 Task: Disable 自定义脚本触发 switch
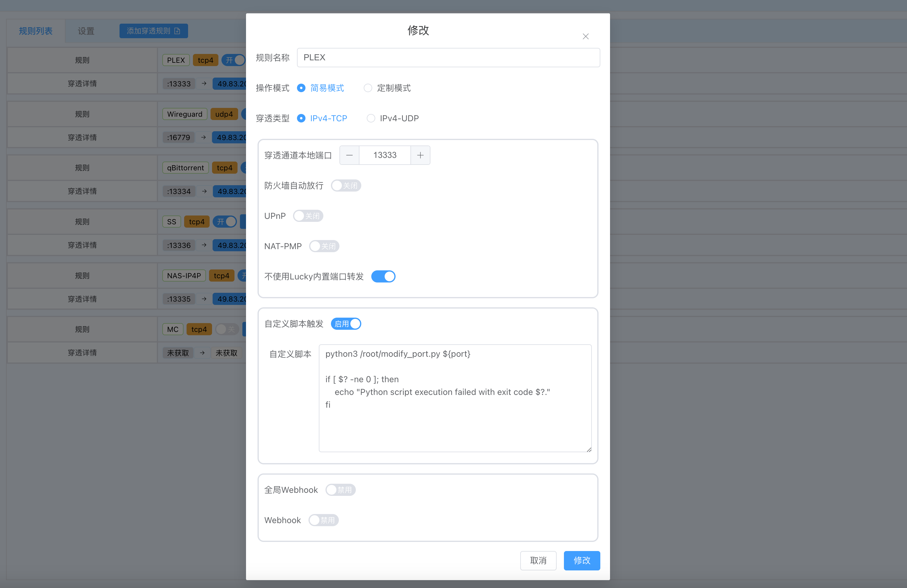tap(346, 324)
